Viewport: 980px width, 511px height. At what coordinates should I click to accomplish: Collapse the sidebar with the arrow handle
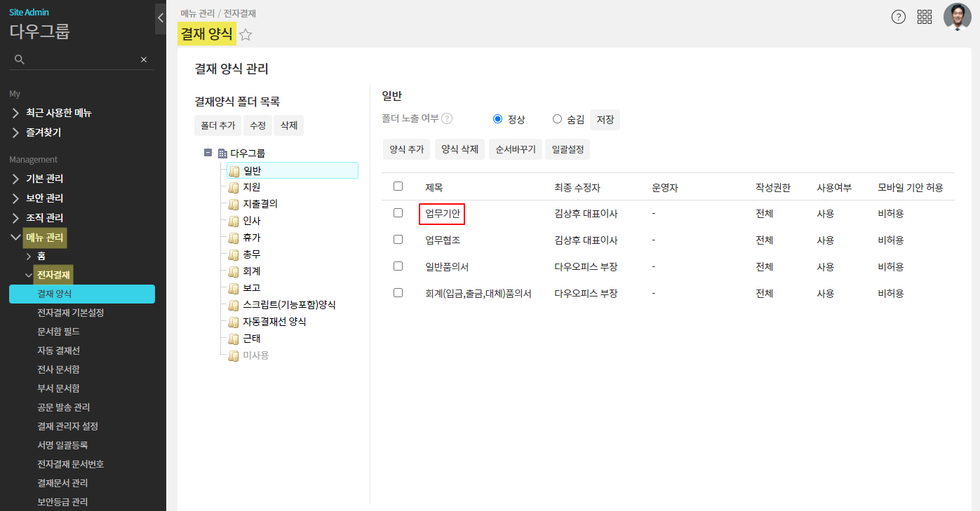point(161,18)
